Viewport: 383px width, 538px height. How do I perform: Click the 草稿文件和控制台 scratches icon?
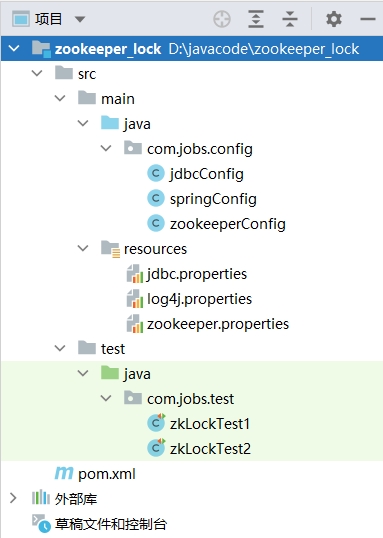42,524
